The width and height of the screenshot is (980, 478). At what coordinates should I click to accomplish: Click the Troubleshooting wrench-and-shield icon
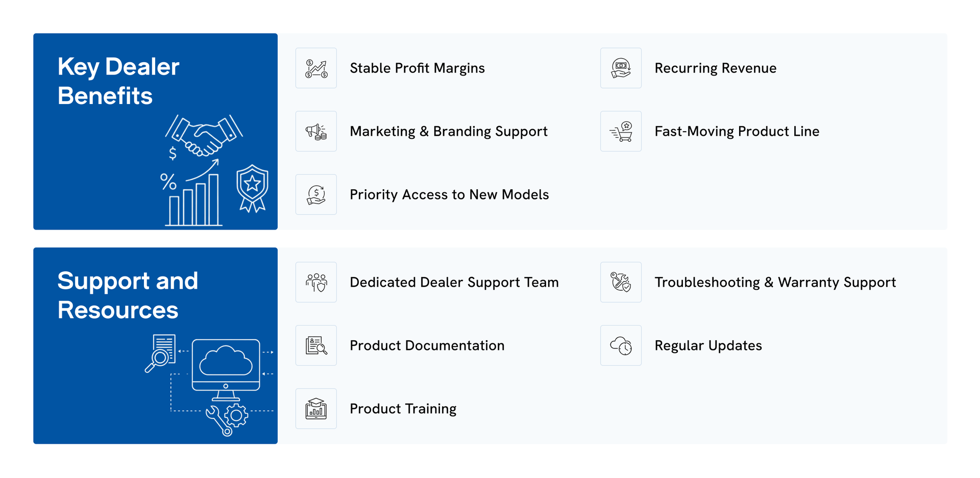tap(621, 283)
